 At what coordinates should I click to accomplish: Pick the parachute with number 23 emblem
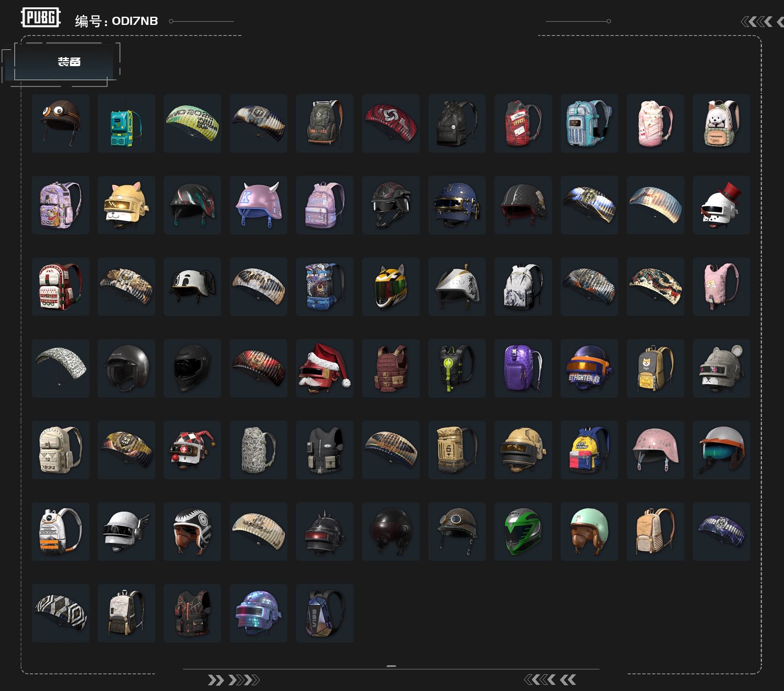[126, 450]
